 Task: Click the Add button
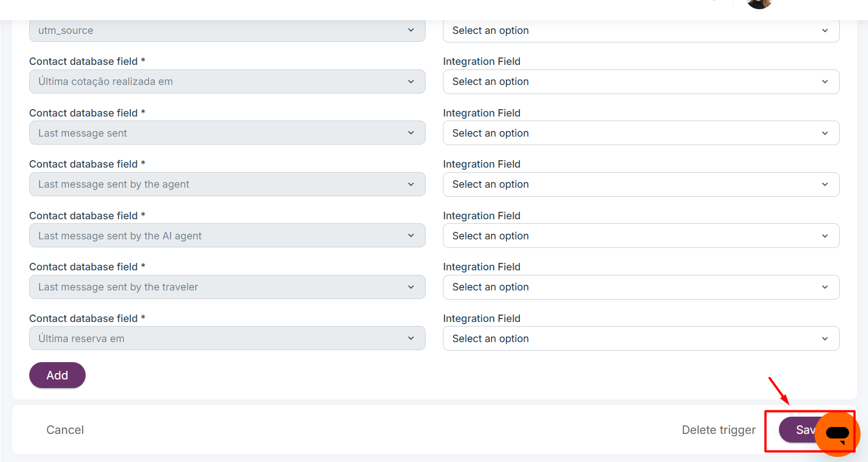[x=57, y=375]
